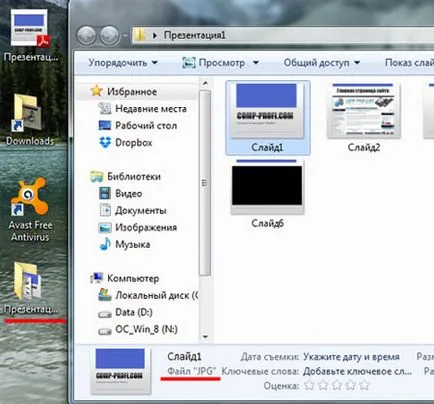Viewport: 434px width, 404px height.
Task: Open Dropbox in the favorites sidebar
Action: 126,143
